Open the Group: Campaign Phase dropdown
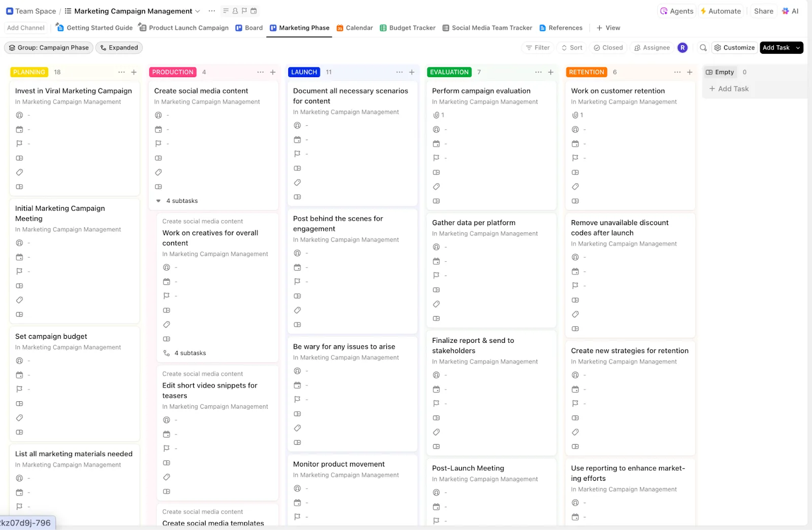Image resolution: width=812 pixels, height=530 pixels. click(x=49, y=48)
